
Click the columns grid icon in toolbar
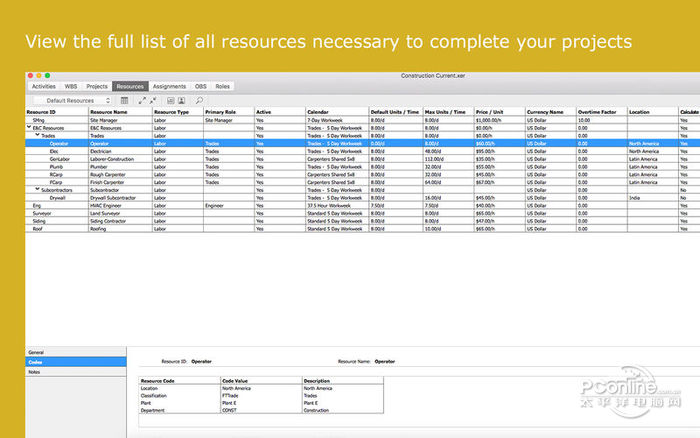[x=124, y=101]
